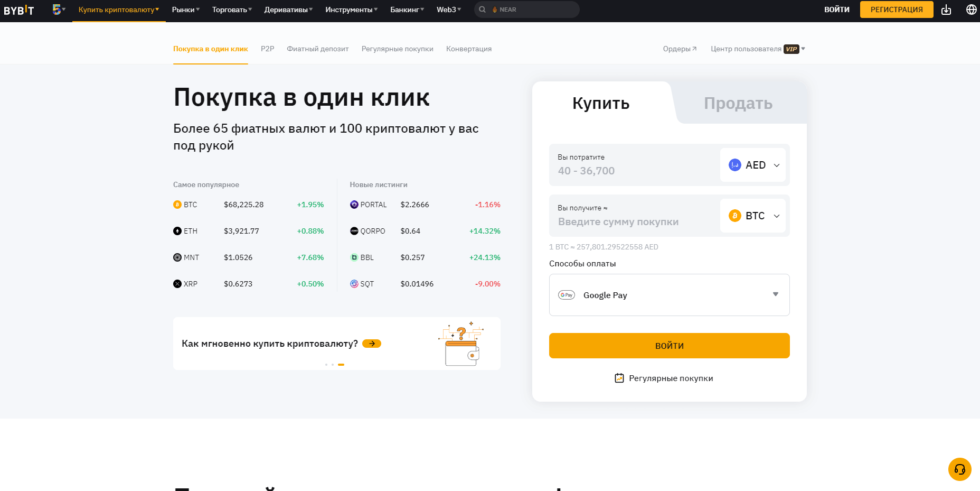Click the Bybit logo
Screen dimensions: 980x491
[19, 10]
